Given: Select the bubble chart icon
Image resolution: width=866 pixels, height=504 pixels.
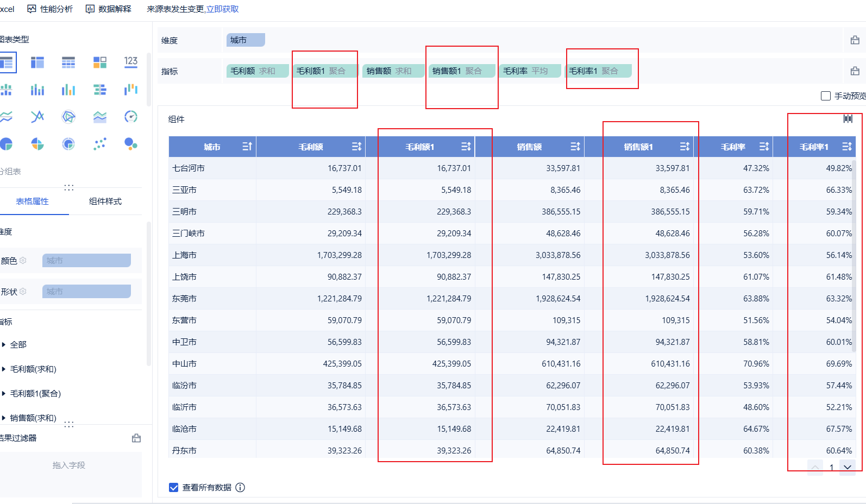Looking at the screenshot, I should click(x=131, y=144).
